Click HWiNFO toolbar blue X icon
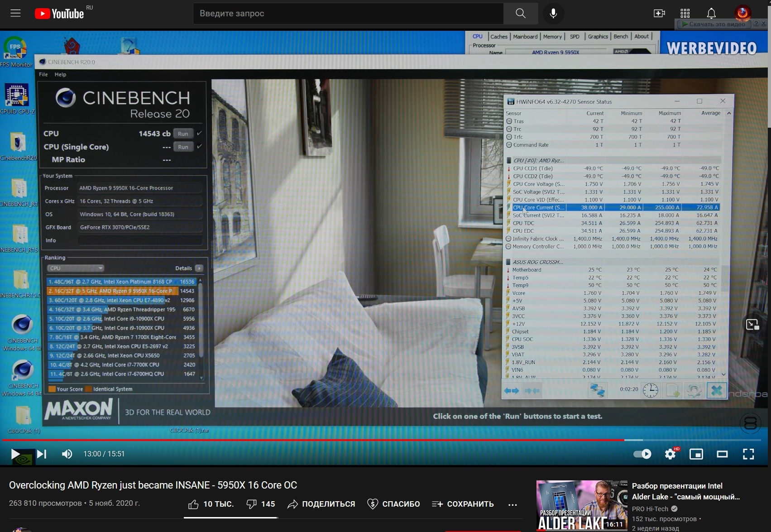This screenshot has width=771, height=532. click(x=717, y=390)
